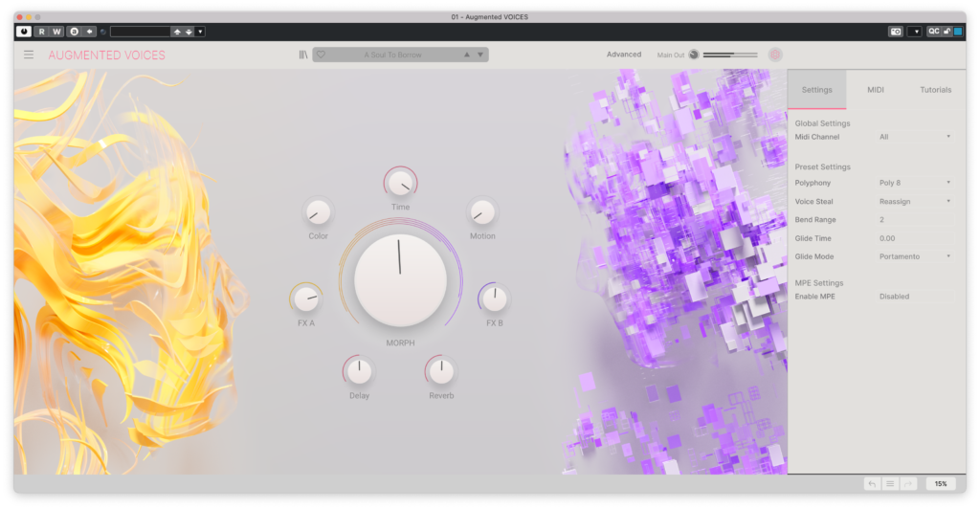980x509 pixels.
Task: Click the FX A knob
Action: 306,299
